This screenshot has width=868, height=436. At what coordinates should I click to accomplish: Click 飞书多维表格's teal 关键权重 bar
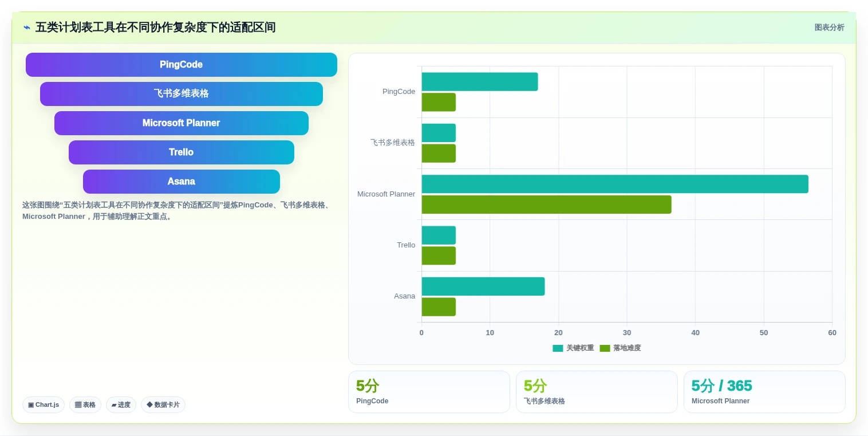tap(439, 133)
